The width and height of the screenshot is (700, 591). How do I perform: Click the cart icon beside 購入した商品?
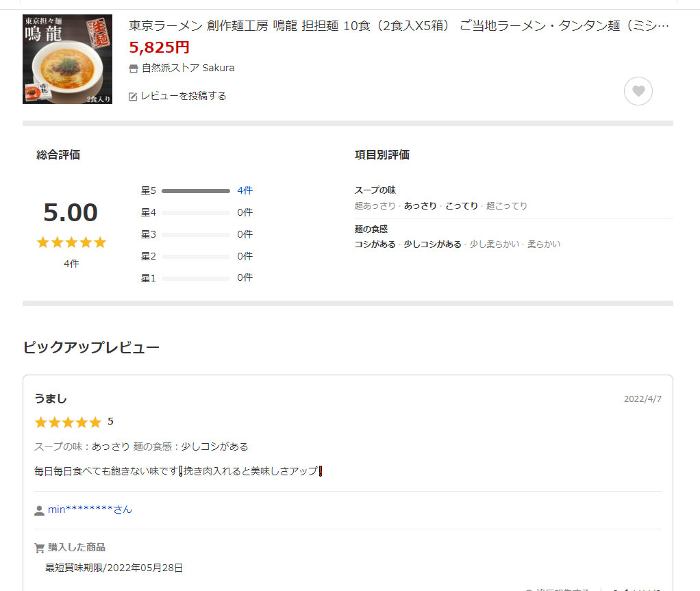pos(39,548)
